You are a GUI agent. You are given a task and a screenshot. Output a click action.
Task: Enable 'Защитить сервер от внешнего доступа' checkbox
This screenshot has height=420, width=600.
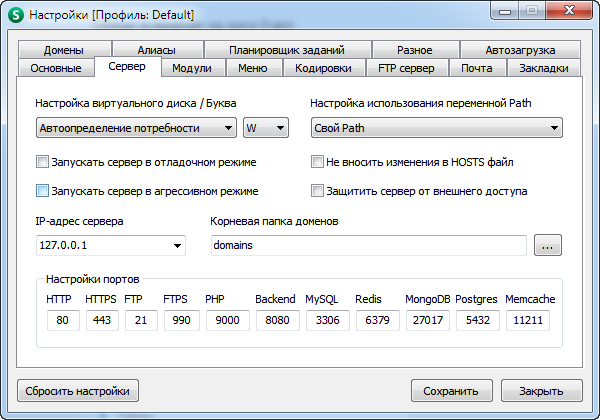click(x=318, y=190)
